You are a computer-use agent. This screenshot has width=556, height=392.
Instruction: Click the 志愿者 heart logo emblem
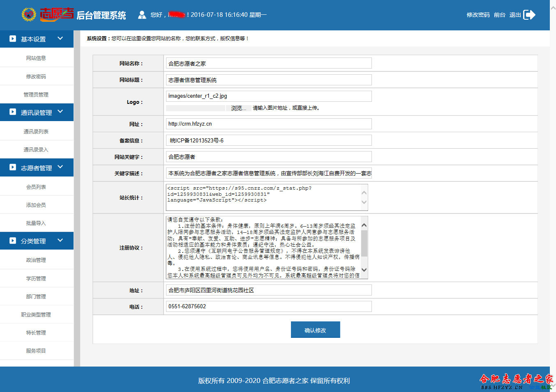29,14
